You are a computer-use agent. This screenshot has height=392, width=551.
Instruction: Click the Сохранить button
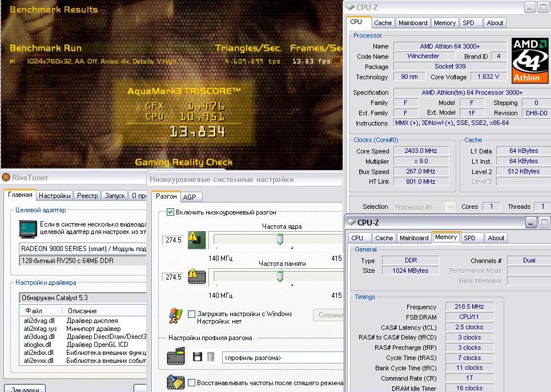[x=328, y=315]
